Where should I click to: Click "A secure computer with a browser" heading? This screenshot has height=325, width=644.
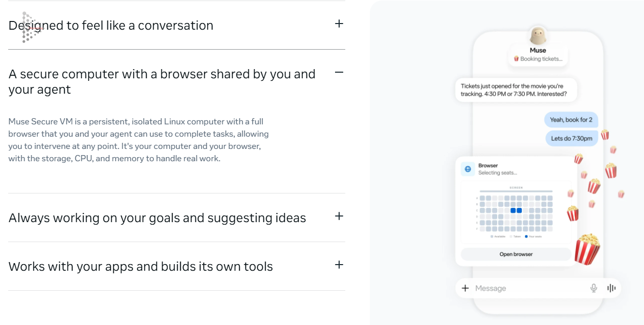(x=162, y=81)
